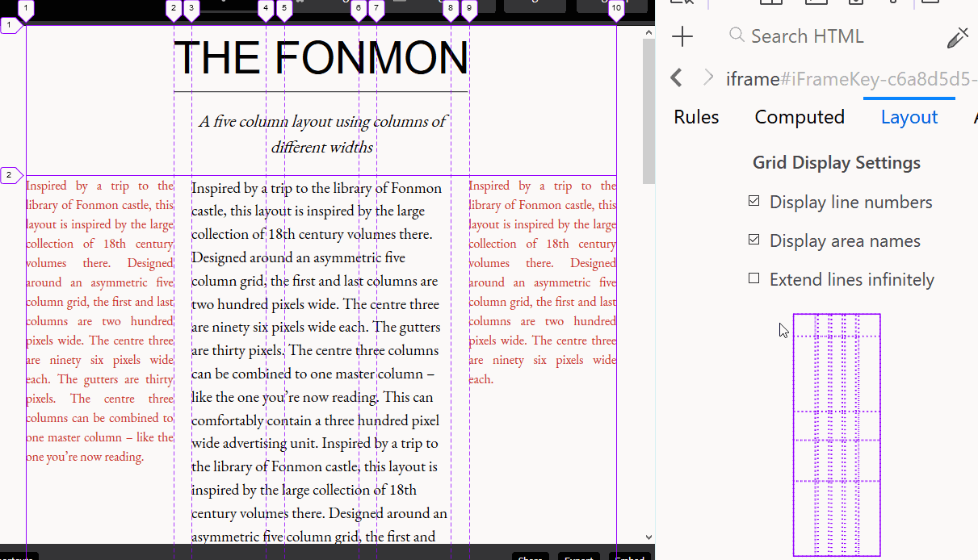Click the Grid Display Settings heading
Screen dimensions: 978x560
point(837,163)
